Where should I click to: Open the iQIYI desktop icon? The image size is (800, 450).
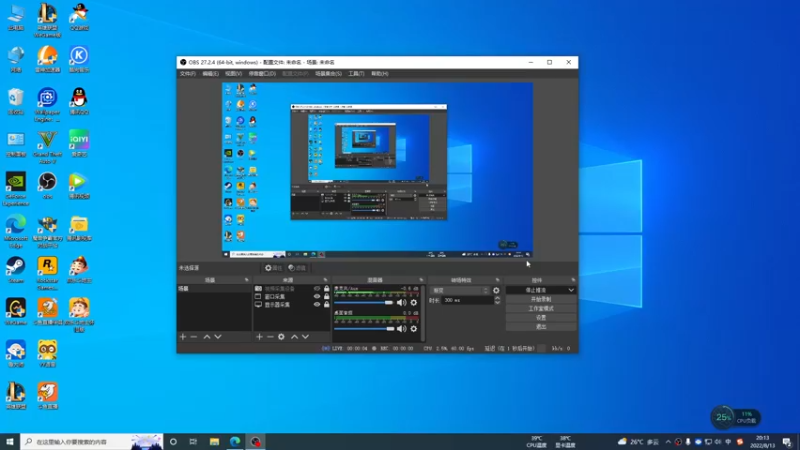pos(79,143)
